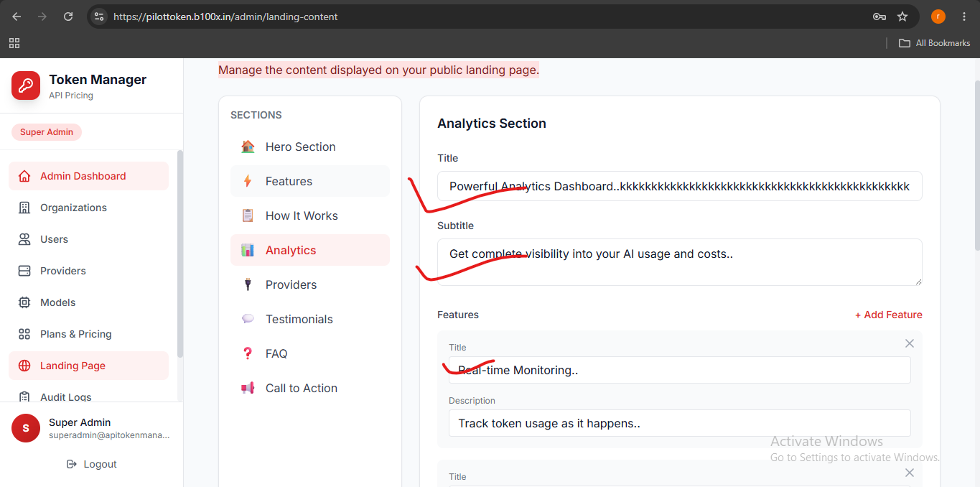The height and width of the screenshot is (487, 980).
Task: Click the Analytics bar chart icon
Action: [248, 250]
